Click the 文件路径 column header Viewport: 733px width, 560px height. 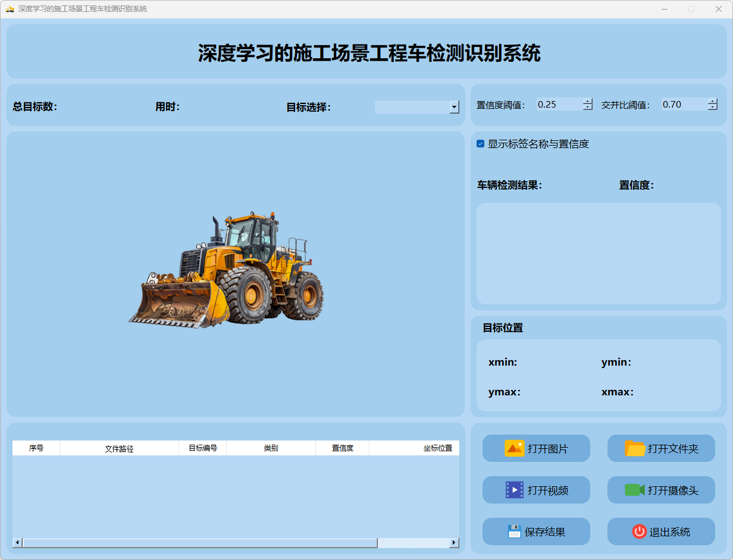click(x=119, y=448)
